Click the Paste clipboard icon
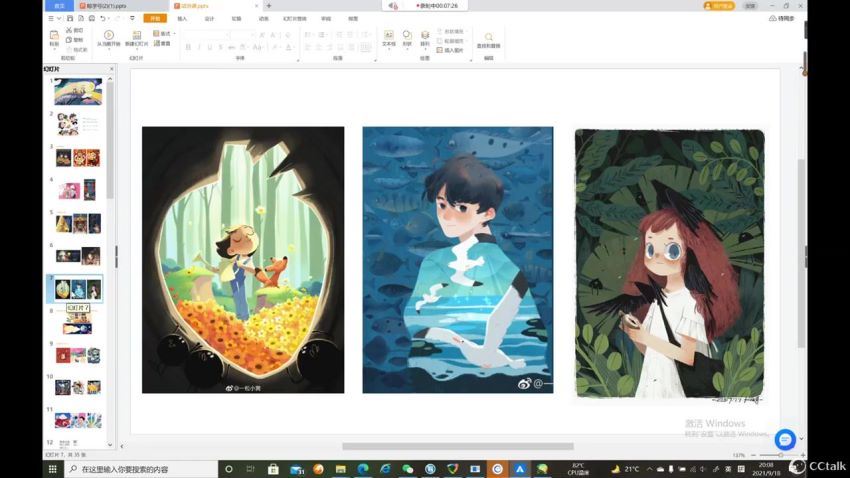The width and height of the screenshot is (850, 478). (x=54, y=35)
